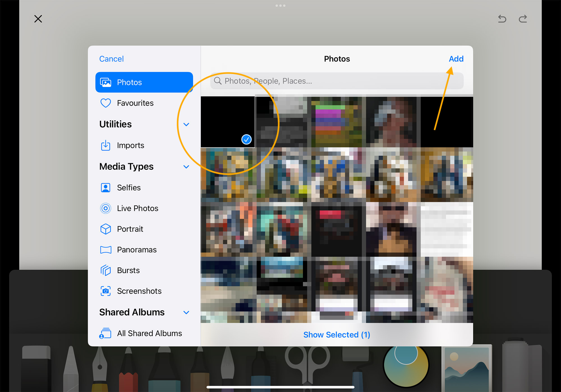Click the All Shared Albums icon

pyautogui.click(x=105, y=333)
